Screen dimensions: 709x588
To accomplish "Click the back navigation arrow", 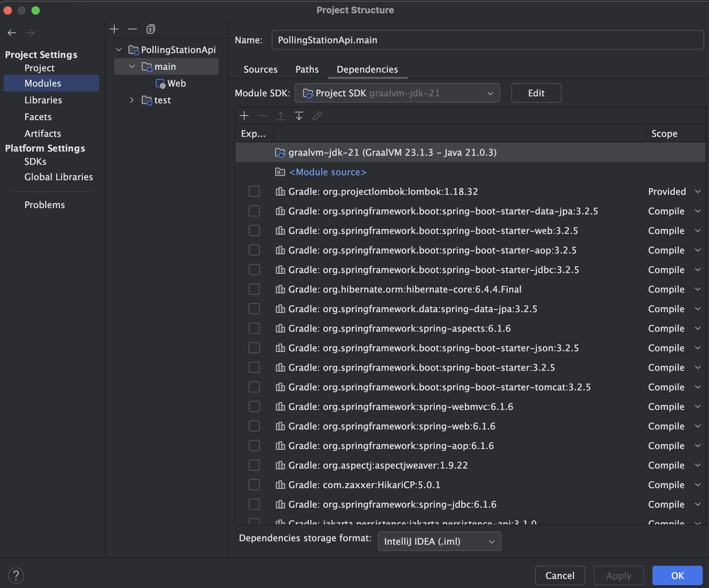I will point(12,33).
